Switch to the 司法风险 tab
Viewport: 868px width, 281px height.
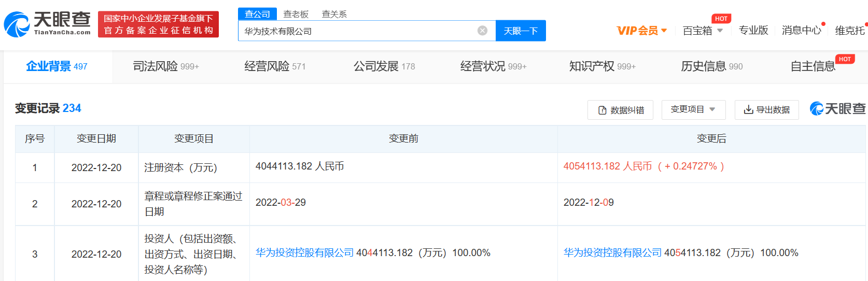[166, 66]
